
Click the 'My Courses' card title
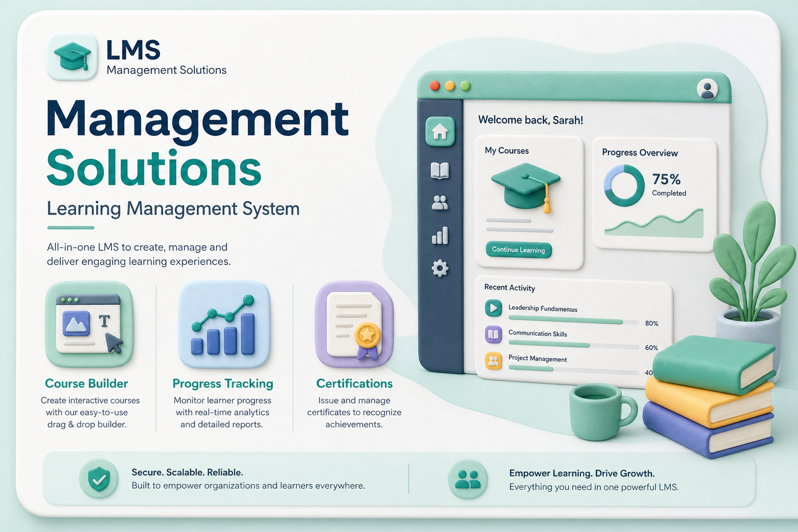[507, 151]
